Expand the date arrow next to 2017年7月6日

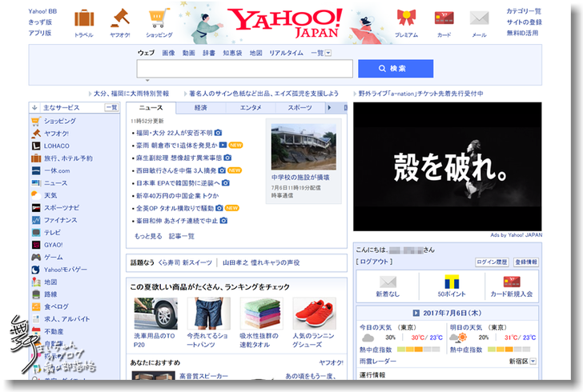tap(416, 313)
